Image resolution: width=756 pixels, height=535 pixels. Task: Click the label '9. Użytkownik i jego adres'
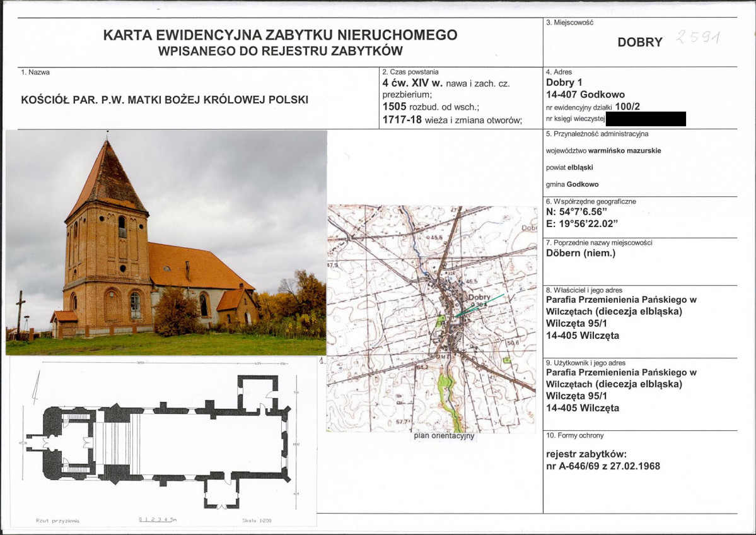(585, 363)
